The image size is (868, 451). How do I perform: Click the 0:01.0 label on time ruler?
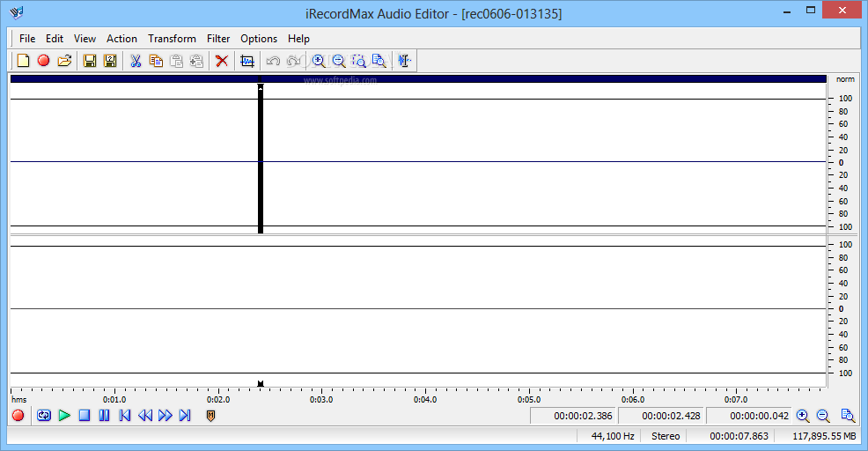pyautogui.click(x=114, y=400)
